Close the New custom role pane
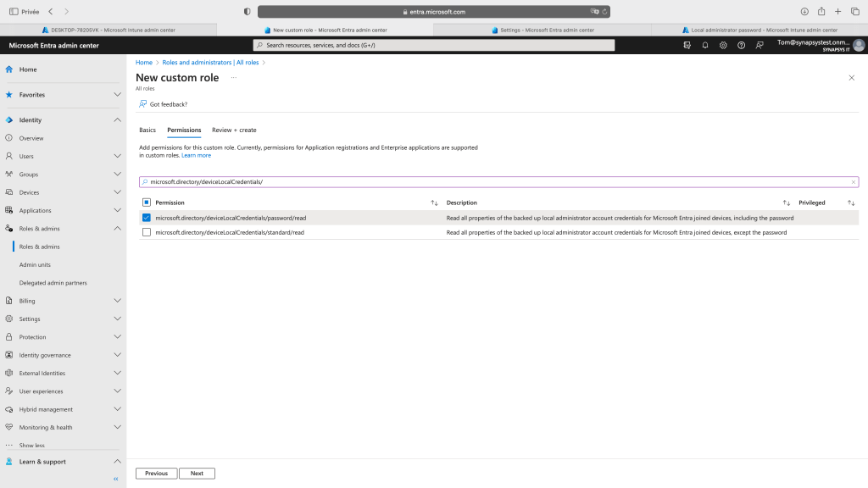Viewport: 868px width, 488px height. click(x=851, y=77)
